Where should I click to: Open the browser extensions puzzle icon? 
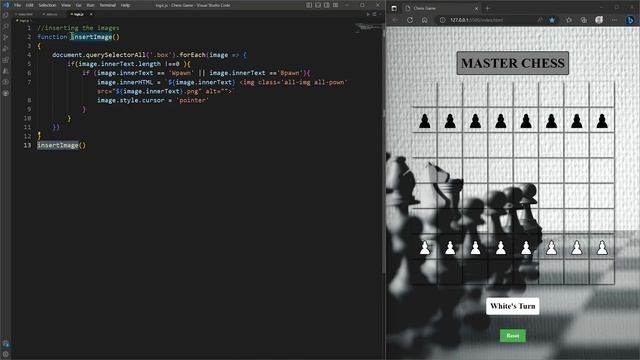pos(569,20)
